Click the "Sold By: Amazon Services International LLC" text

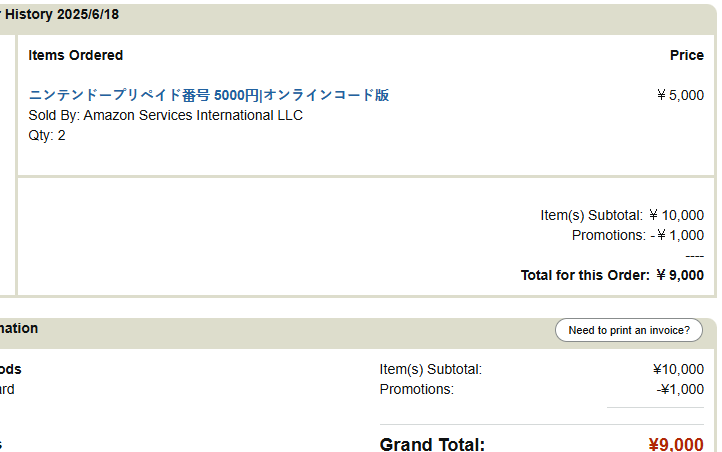[166, 115]
